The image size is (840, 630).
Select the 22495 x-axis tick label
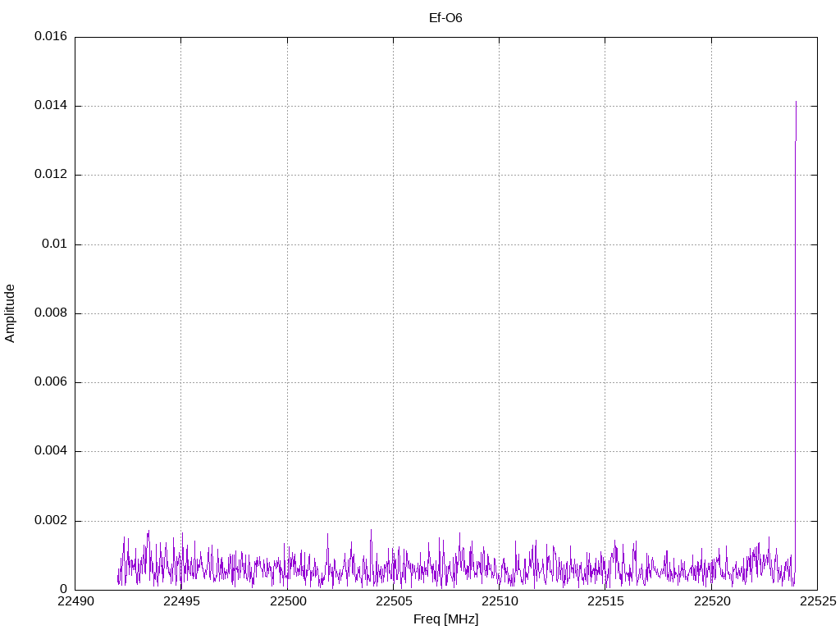(180, 602)
